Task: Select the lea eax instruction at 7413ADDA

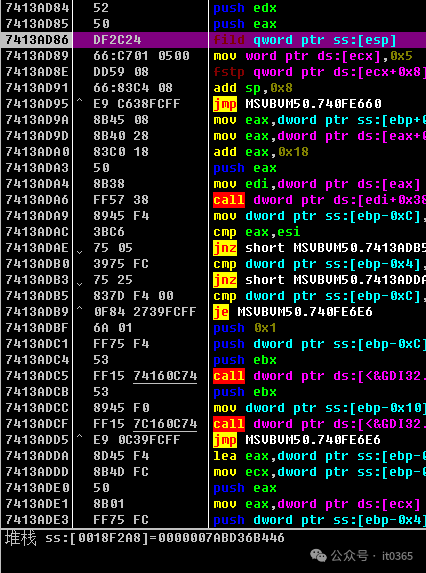Action: 319,456
